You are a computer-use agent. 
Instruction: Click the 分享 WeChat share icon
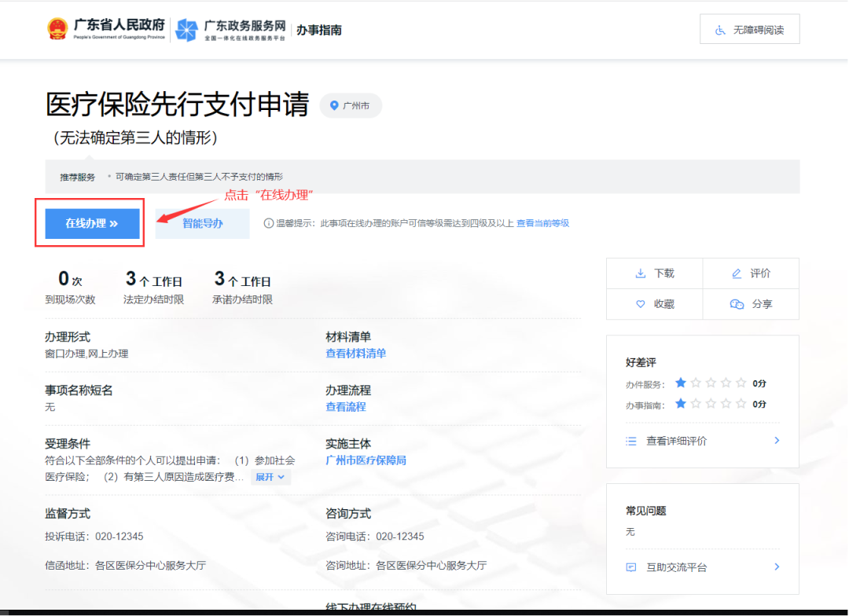(x=737, y=304)
